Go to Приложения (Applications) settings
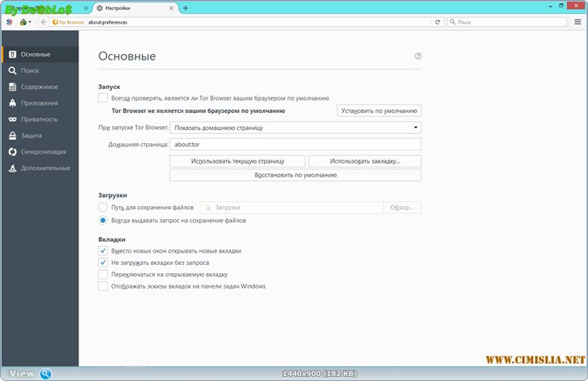This screenshot has height=381, width=588. (x=38, y=103)
